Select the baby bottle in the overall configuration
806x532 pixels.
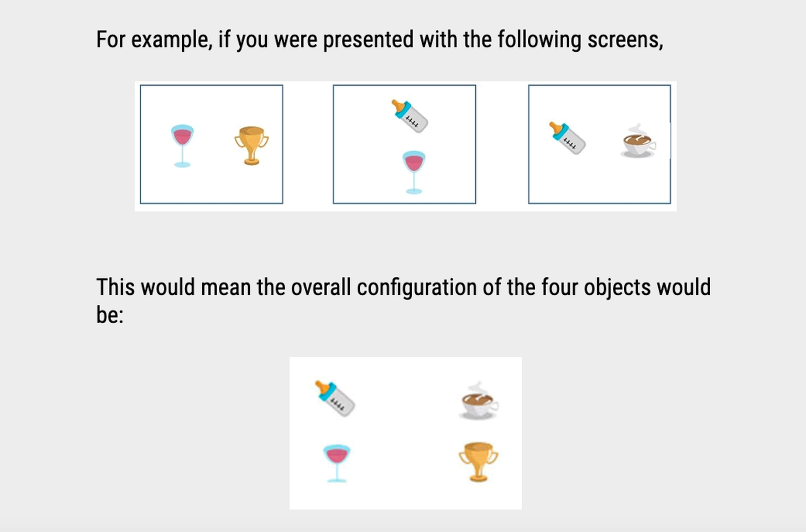pyautogui.click(x=335, y=399)
